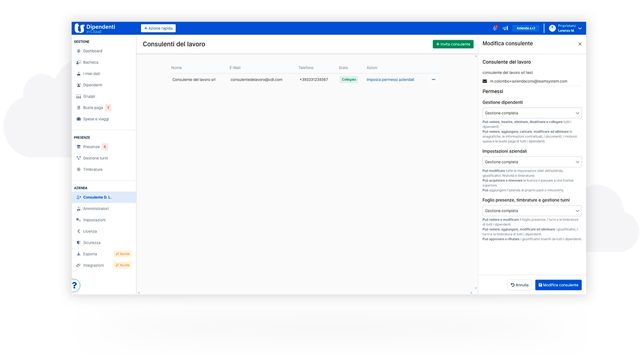Click Novità badge next to Esporta
This screenshot has height=354, width=644.
point(123,254)
